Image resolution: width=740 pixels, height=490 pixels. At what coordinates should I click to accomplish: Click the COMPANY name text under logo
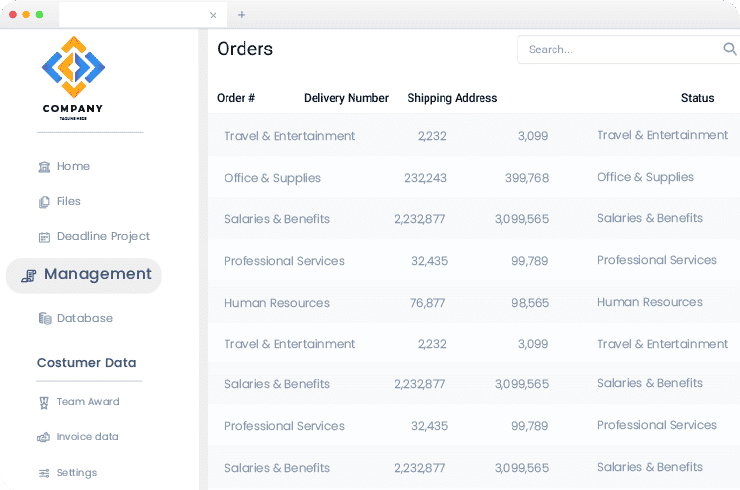tap(73, 109)
